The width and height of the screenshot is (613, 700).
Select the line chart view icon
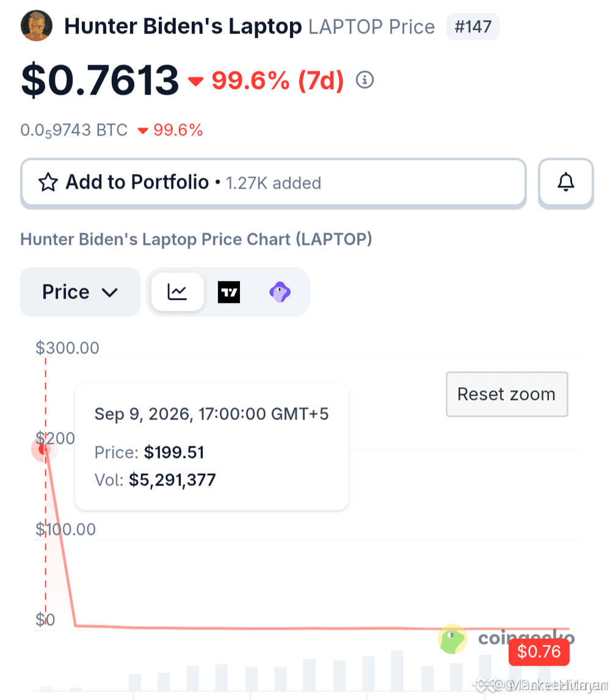pos(177,292)
